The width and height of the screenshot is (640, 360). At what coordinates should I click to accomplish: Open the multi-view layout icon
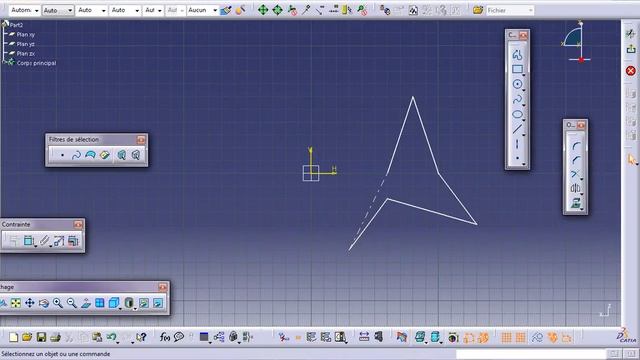coord(100,303)
